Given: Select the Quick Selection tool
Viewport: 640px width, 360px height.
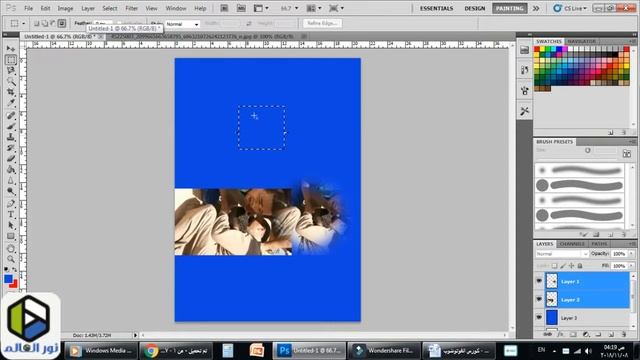Looking at the screenshot, I should 11,81.
